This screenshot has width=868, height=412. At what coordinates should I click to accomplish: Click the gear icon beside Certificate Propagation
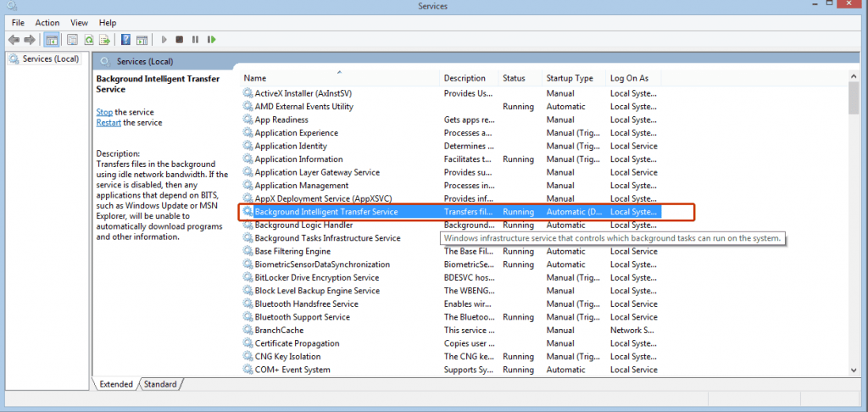pos(248,343)
